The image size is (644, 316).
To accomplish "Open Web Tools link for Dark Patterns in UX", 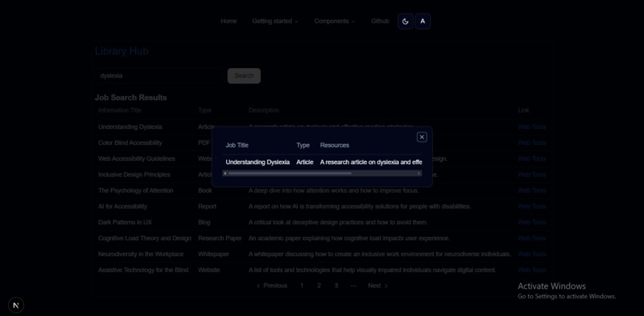I will tap(532, 222).
